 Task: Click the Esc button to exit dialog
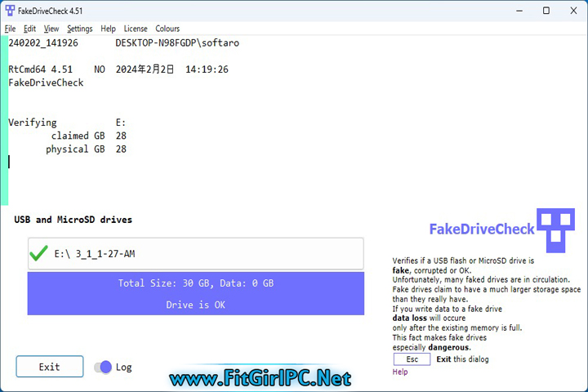coord(412,359)
